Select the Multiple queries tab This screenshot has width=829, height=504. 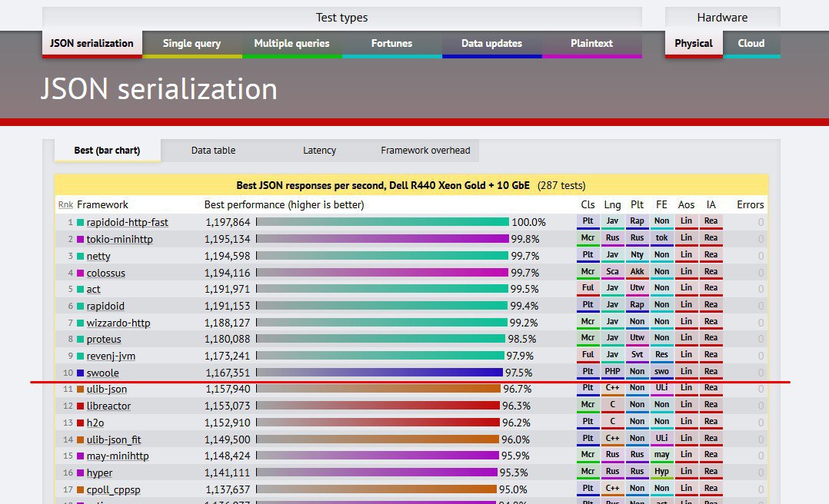click(x=292, y=44)
